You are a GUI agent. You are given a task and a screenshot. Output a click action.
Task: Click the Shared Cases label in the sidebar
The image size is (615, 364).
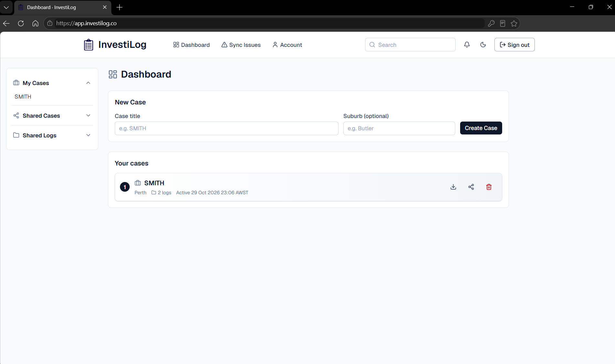[x=41, y=116]
